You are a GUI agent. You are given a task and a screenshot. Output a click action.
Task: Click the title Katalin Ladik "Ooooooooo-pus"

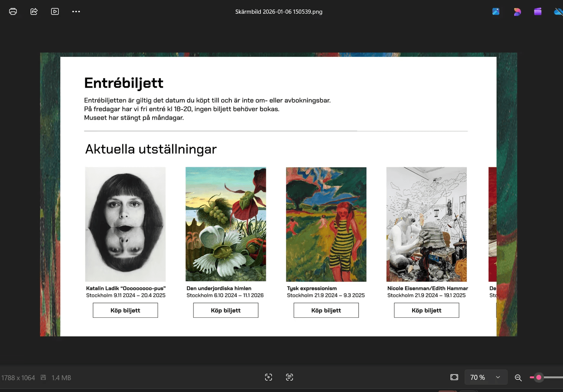126,288
